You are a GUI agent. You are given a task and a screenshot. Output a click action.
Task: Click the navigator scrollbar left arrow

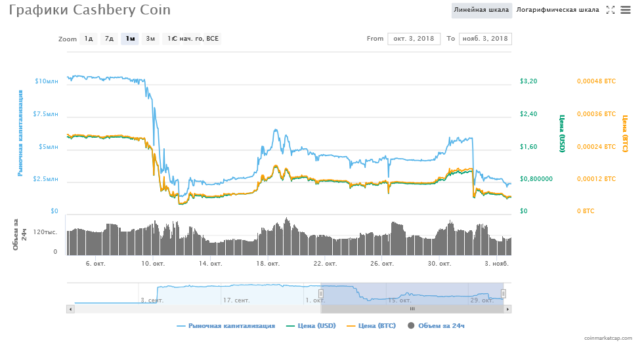pos(70,309)
